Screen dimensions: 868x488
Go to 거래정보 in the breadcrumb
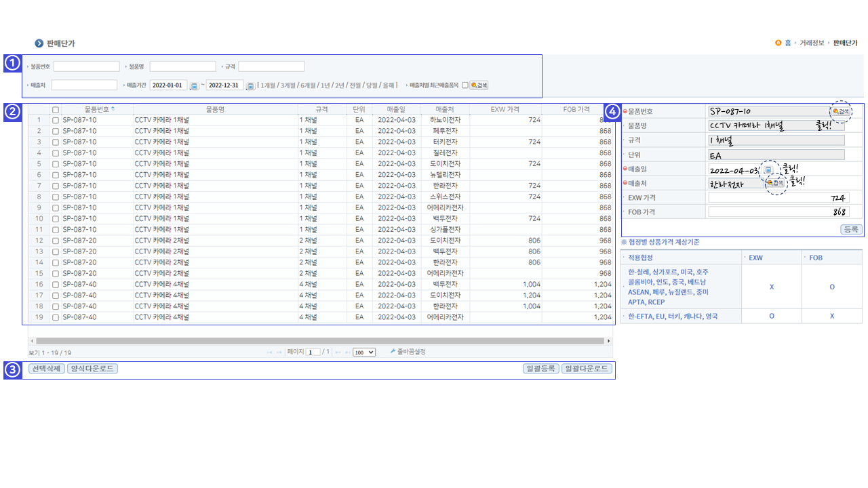[x=812, y=43]
